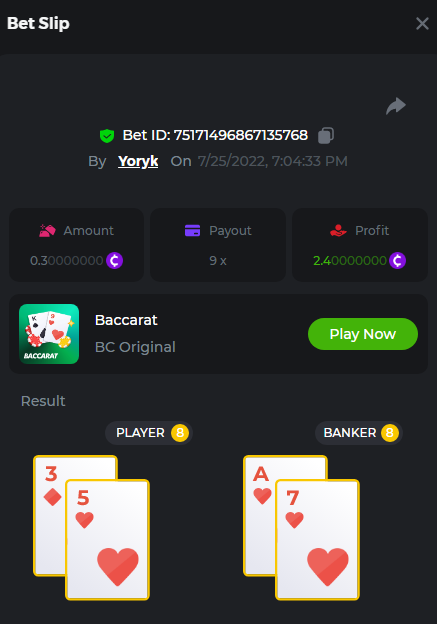Open Yoryk's user profile link
This screenshot has width=437, height=624.
coord(138,161)
